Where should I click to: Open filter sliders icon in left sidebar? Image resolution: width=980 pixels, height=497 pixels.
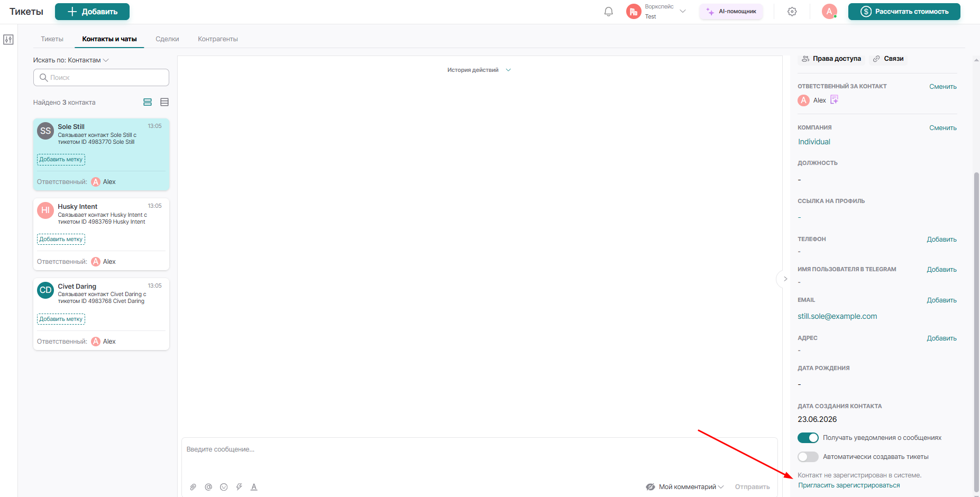pos(8,40)
